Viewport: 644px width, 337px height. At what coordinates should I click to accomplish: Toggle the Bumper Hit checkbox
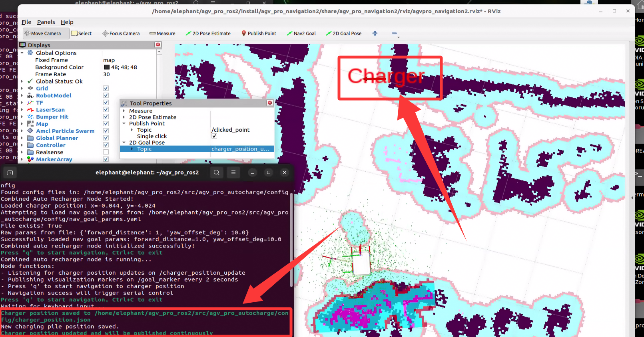106,117
